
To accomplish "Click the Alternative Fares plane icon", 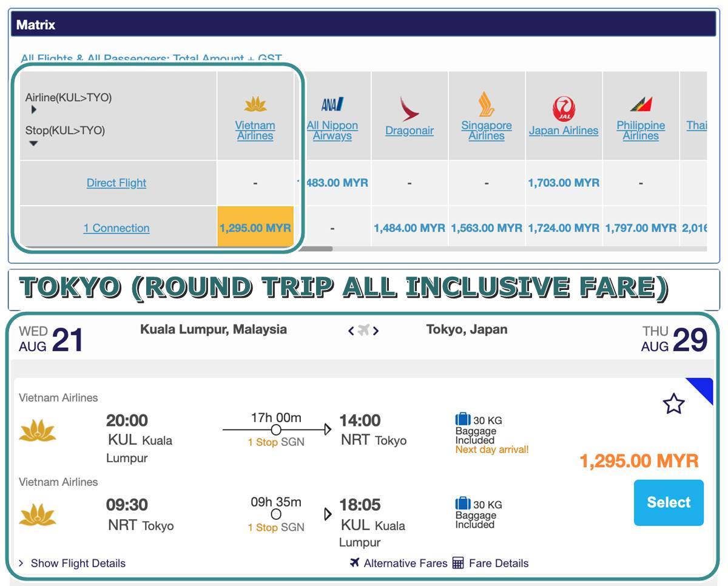I will pyautogui.click(x=355, y=562).
